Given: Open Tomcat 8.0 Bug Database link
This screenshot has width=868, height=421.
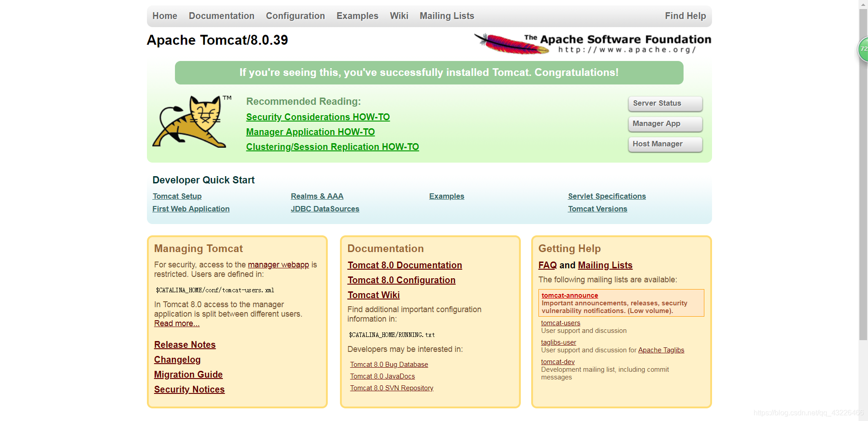Looking at the screenshot, I should [389, 365].
